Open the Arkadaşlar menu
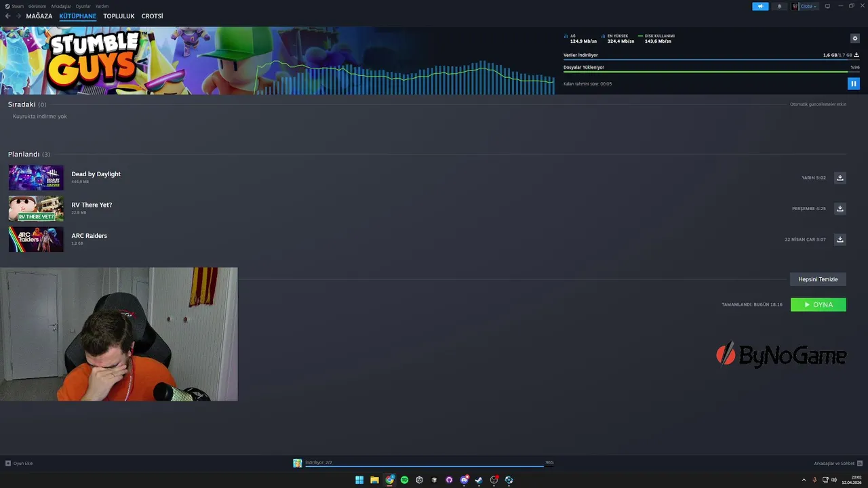This screenshot has width=868, height=488. [x=61, y=6]
